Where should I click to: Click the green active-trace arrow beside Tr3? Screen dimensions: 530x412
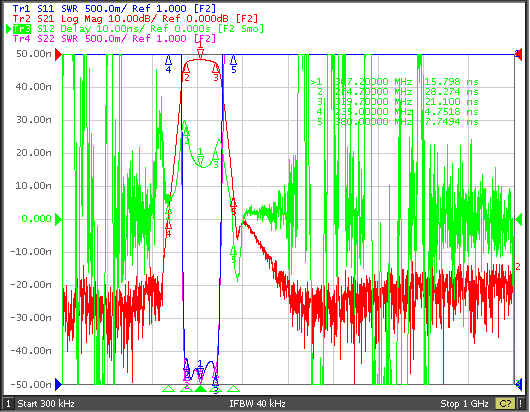click(8, 29)
